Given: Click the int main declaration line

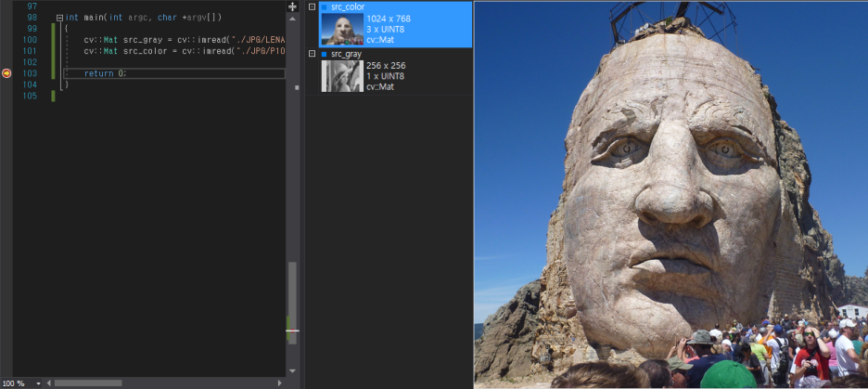Looking at the screenshot, I should 144,18.
